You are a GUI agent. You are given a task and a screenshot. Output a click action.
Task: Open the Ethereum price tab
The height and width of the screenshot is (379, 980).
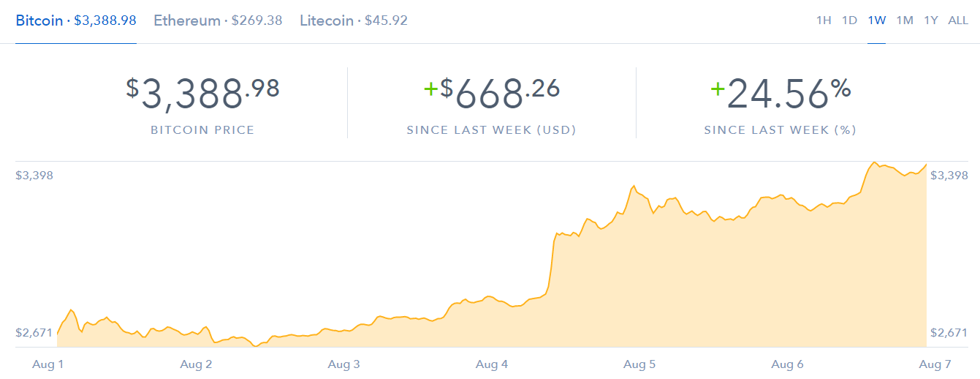point(218,20)
